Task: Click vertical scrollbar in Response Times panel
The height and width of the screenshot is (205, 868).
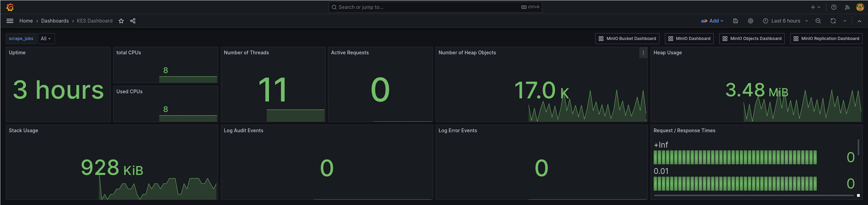Action: click(858, 147)
